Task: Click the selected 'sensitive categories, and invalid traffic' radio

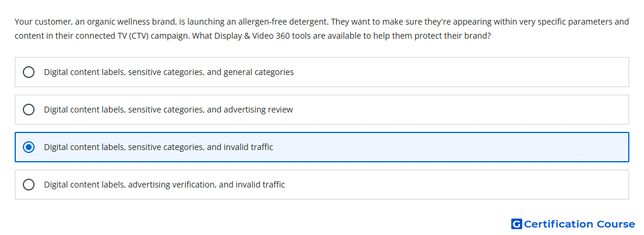Action: [x=28, y=147]
